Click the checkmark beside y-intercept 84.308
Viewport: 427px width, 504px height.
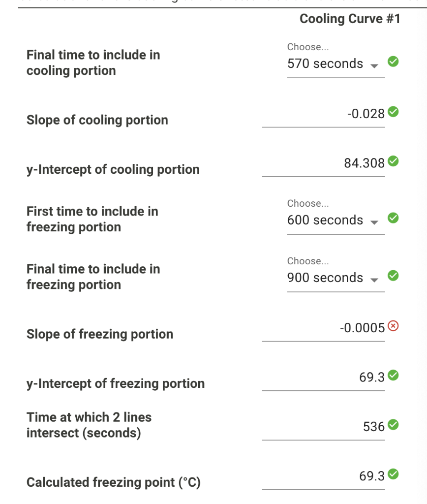(x=393, y=160)
